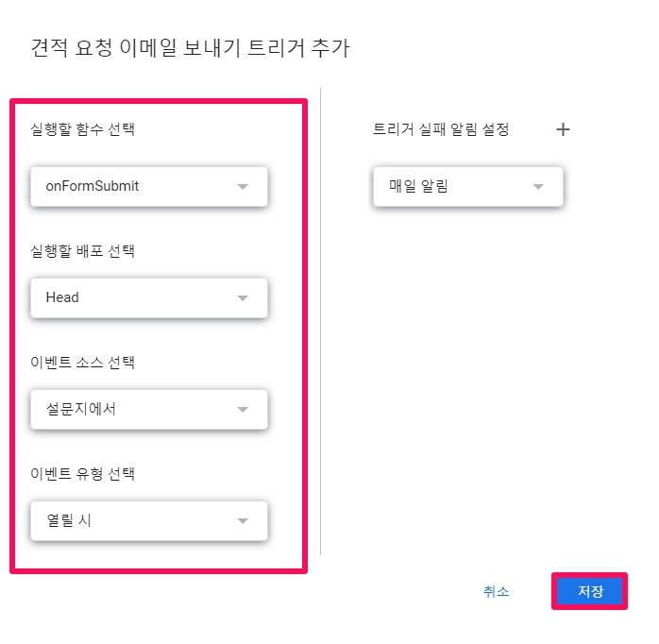Click the plus icon to add failure notification
Image resolution: width=659 pixels, height=644 pixels.
[x=563, y=130]
